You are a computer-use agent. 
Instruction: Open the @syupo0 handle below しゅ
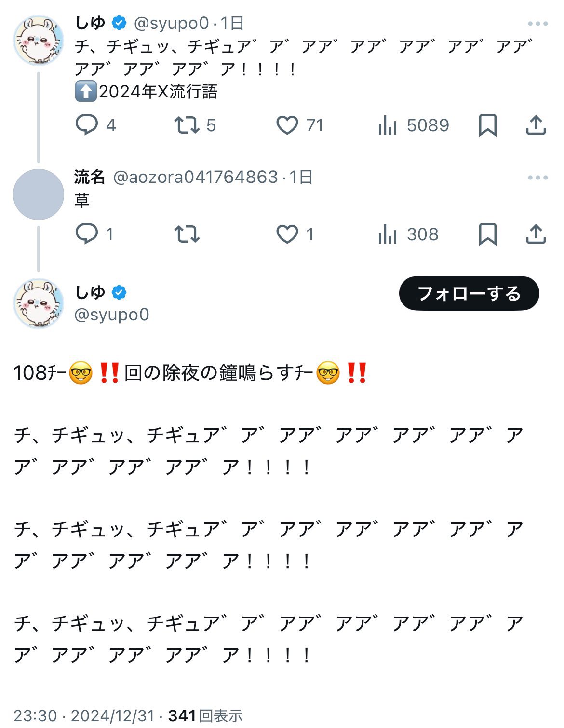pyautogui.click(x=112, y=315)
